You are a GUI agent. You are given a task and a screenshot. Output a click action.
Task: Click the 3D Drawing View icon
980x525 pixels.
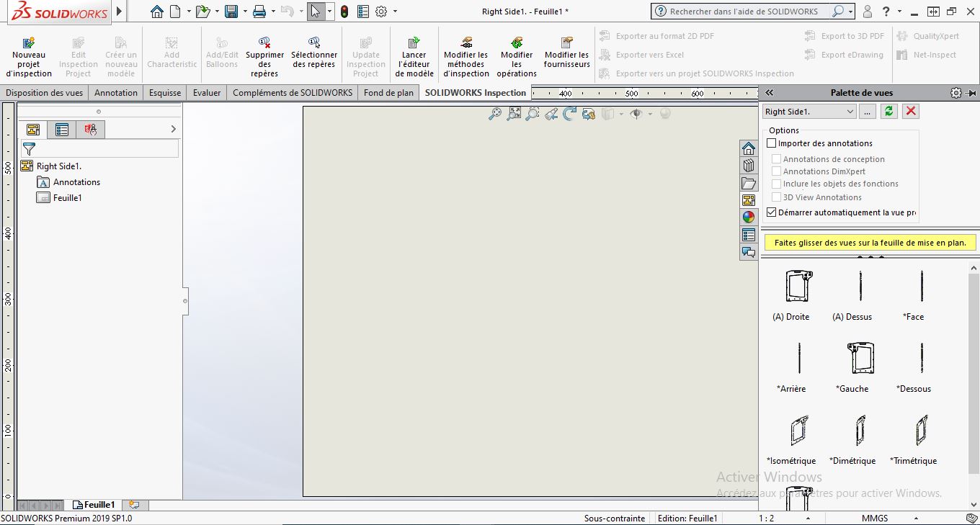[589, 114]
